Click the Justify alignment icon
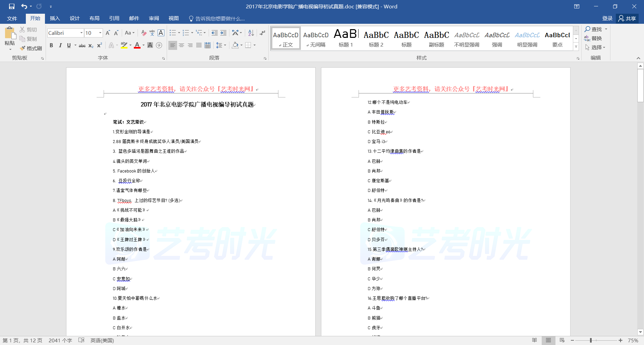Viewport: 644px width, 345px height. tap(199, 45)
